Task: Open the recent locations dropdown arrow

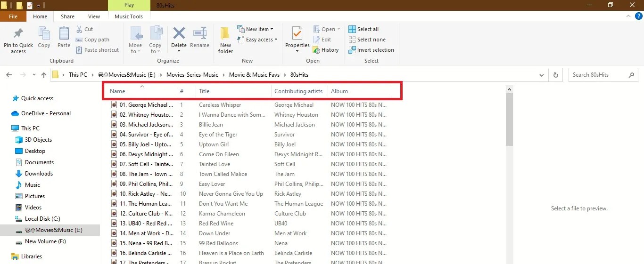Action: pyautogui.click(x=34, y=75)
